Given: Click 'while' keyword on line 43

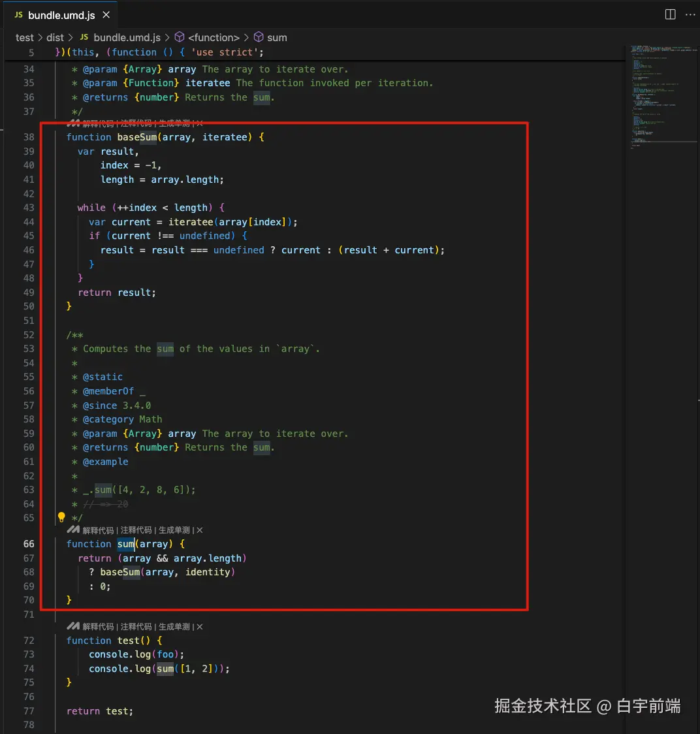Looking at the screenshot, I should (91, 208).
